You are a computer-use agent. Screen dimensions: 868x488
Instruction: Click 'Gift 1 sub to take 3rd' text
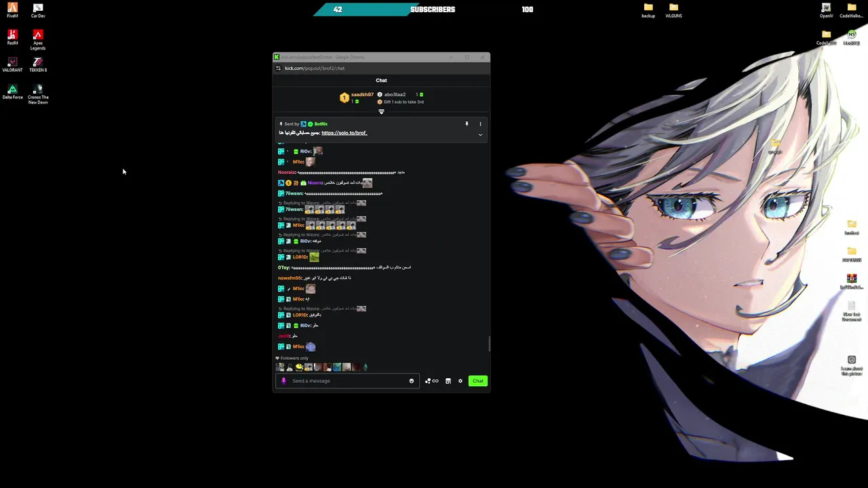(x=403, y=102)
